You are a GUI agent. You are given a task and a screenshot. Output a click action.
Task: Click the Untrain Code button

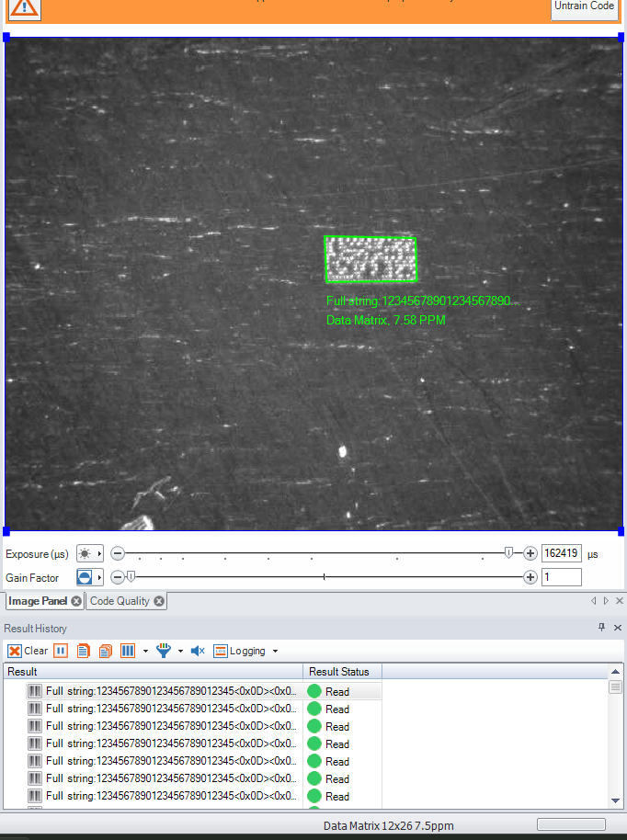(585, 7)
